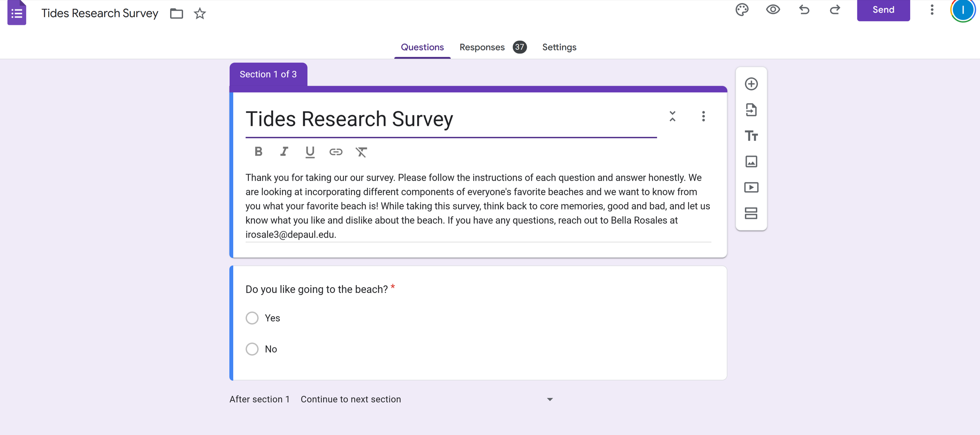Toggle the form preview eye icon
The width and height of the screenshot is (980, 435).
773,10
